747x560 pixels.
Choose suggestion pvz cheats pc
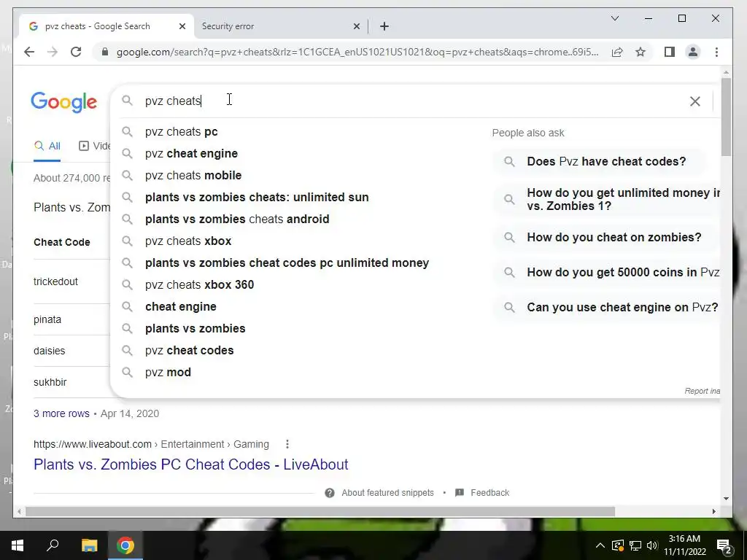click(x=181, y=131)
